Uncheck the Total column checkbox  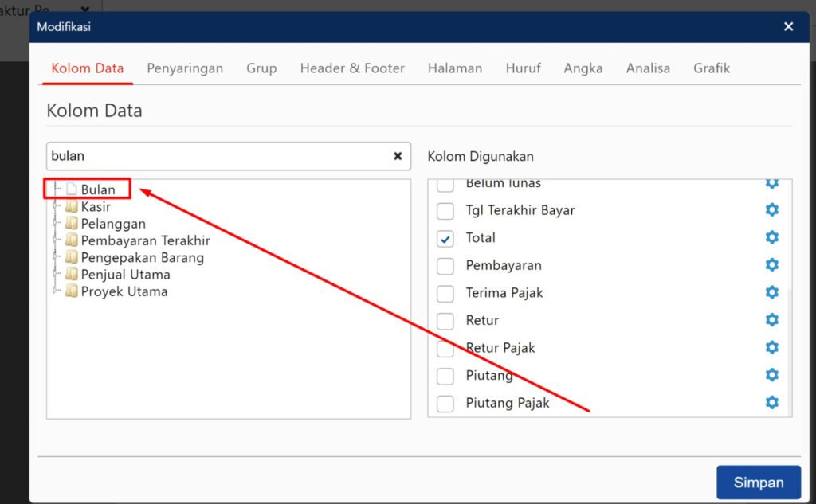point(445,237)
